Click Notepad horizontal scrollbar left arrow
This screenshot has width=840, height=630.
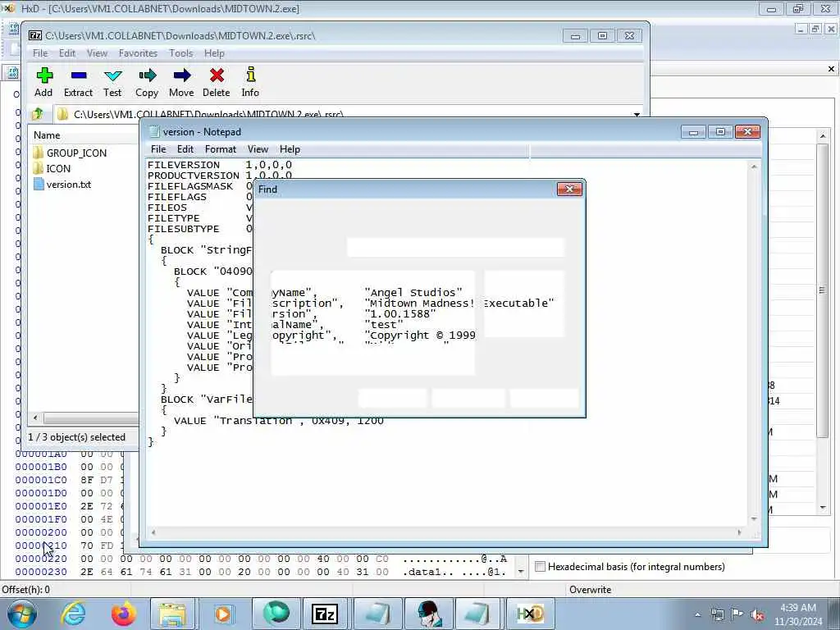click(153, 532)
